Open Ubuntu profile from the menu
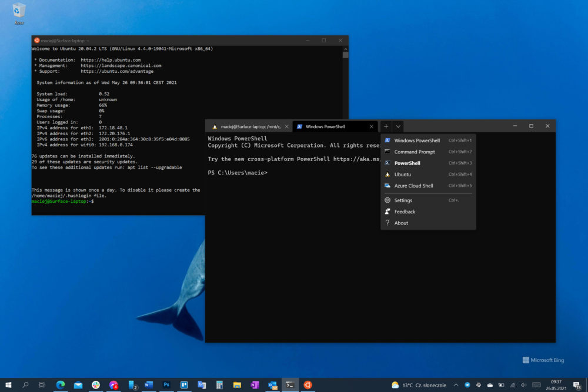This screenshot has width=588, height=392. [428, 175]
